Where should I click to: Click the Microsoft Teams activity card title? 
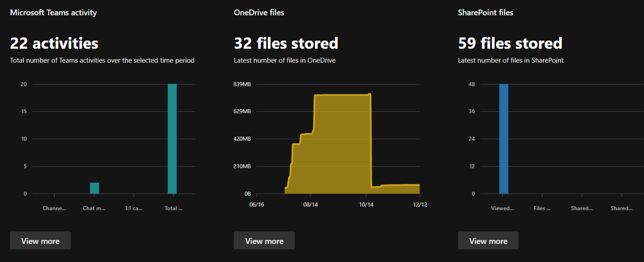click(53, 13)
